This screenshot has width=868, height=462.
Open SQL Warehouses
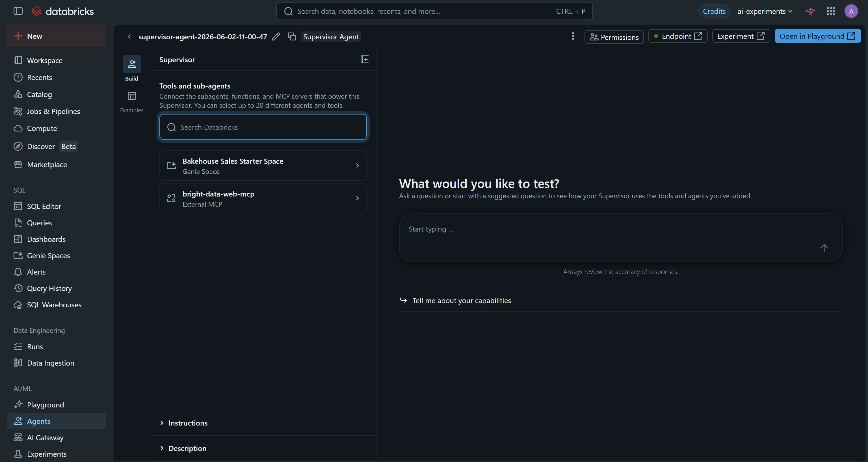(56, 305)
